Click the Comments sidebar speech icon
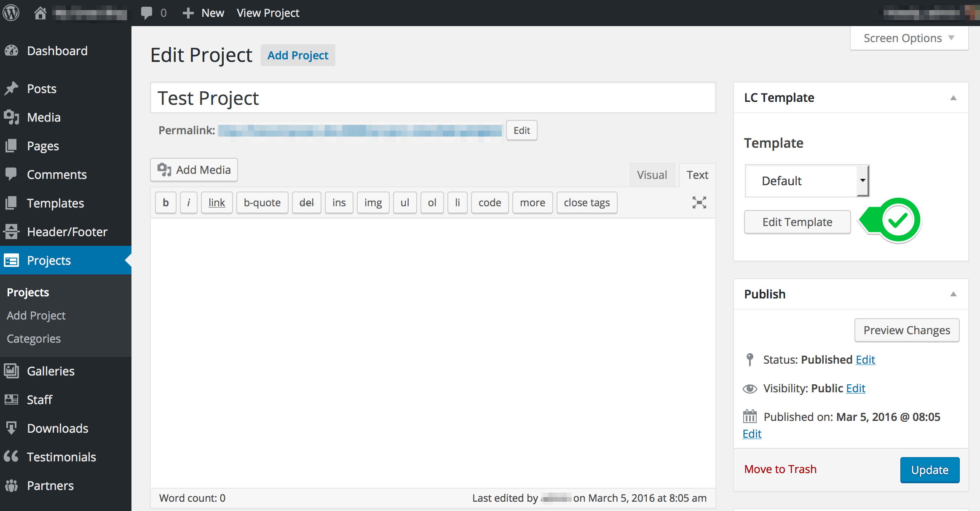Image resolution: width=980 pixels, height=511 pixels. coord(12,174)
